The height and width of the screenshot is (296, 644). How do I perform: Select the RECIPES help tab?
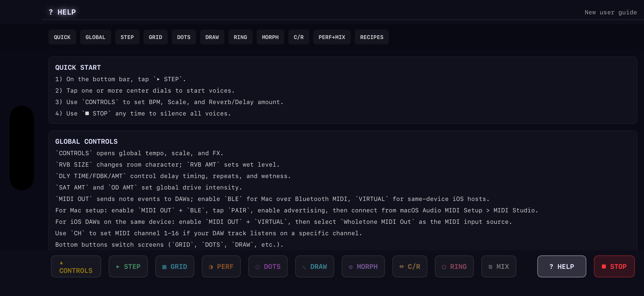pyautogui.click(x=371, y=37)
